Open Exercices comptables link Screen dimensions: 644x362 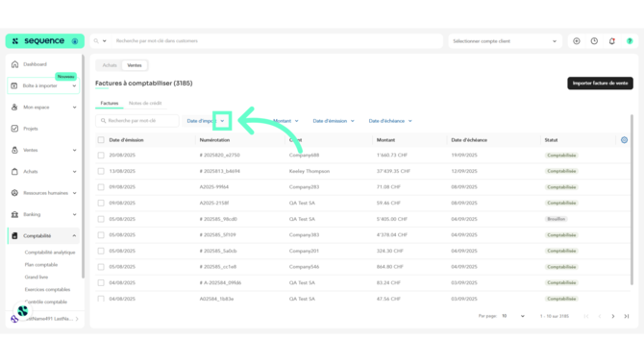(x=47, y=289)
